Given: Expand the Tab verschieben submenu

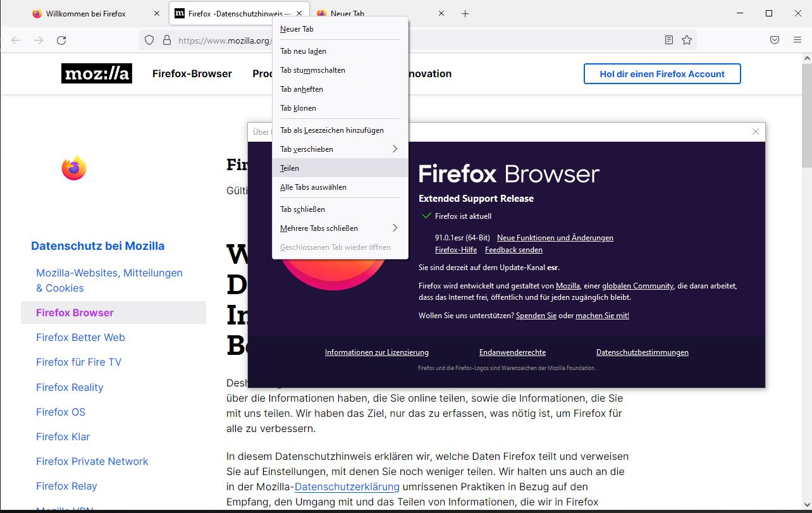Looking at the screenshot, I should click(x=340, y=149).
